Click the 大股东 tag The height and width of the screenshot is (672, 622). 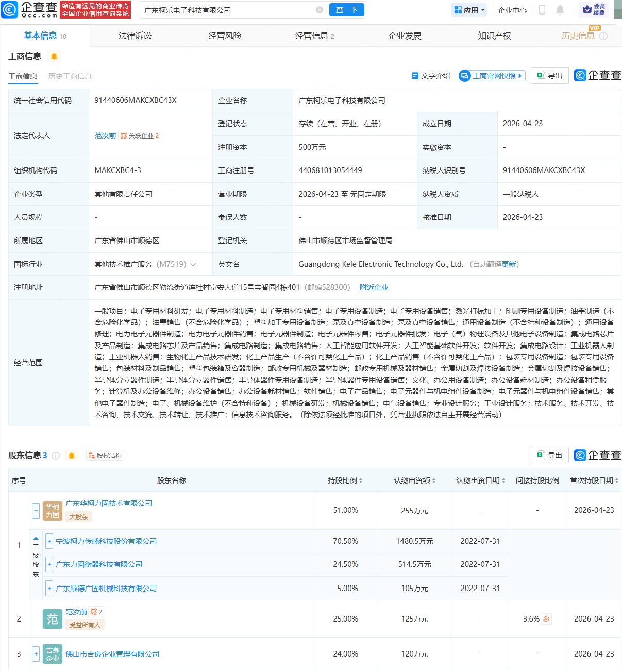coord(79,516)
